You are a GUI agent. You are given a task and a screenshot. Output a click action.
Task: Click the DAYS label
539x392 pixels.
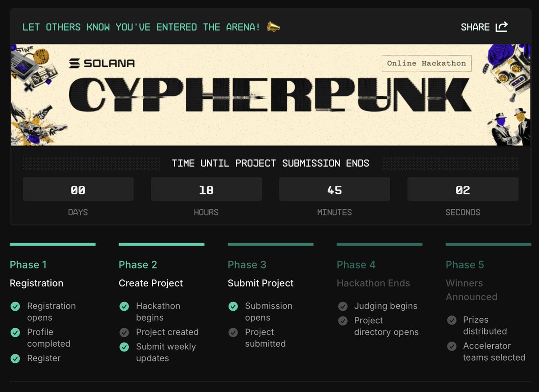(x=78, y=212)
